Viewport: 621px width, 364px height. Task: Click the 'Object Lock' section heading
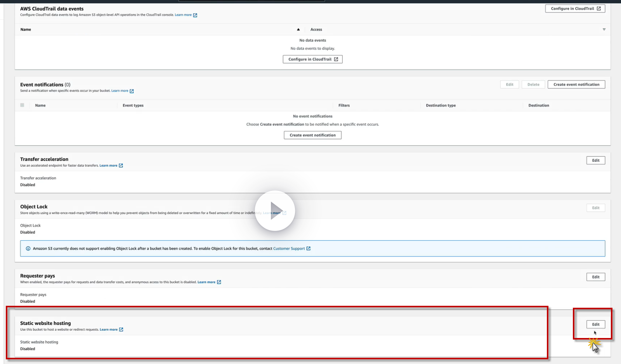point(34,207)
